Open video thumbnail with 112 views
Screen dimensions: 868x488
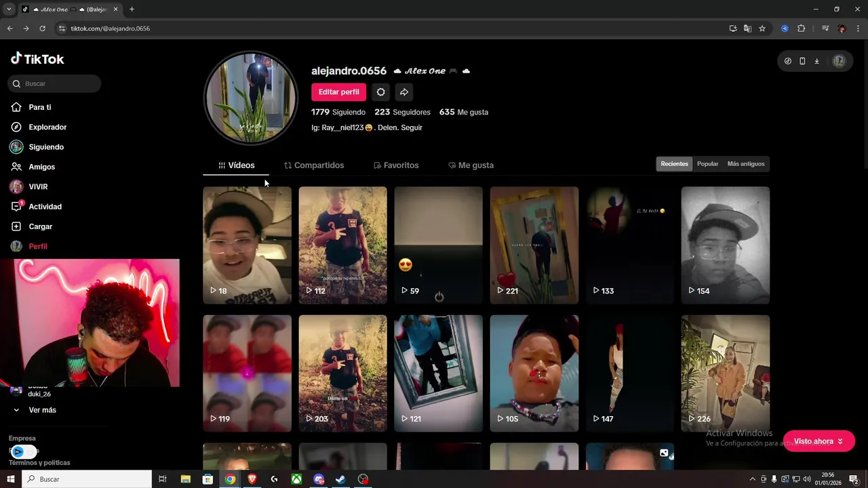[x=342, y=245]
